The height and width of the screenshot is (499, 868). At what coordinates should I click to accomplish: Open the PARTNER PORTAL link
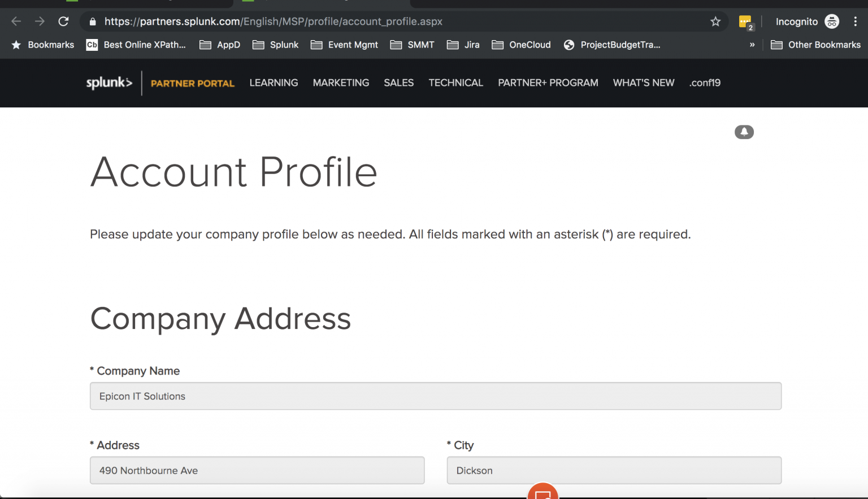click(x=192, y=83)
